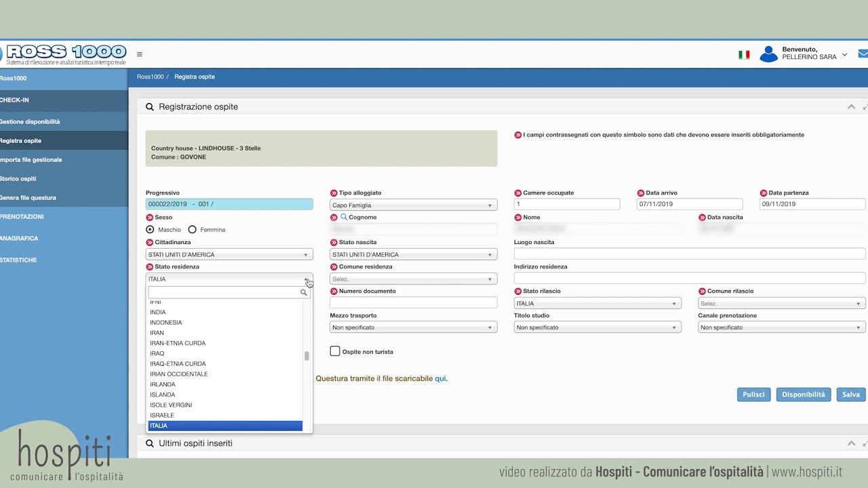This screenshot has width=868, height=488.
Task: Expand the Registrazione ospite panel fullscreen
Action: pos(865,107)
